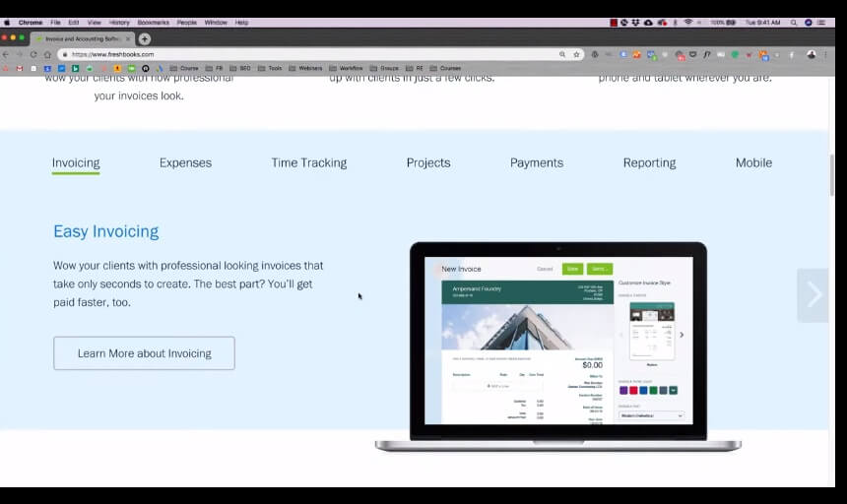Viewport: 847px width, 504px height.
Task: Switch to the Reporting tab
Action: tap(649, 163)
